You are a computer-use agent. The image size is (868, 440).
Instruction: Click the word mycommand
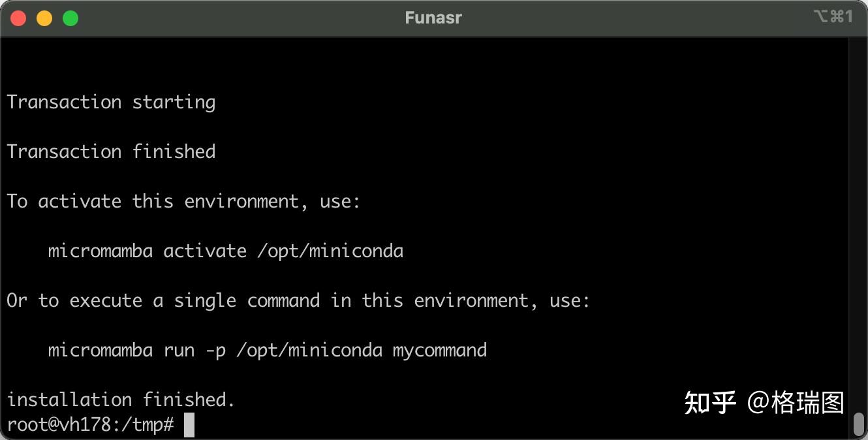[440, 351]
